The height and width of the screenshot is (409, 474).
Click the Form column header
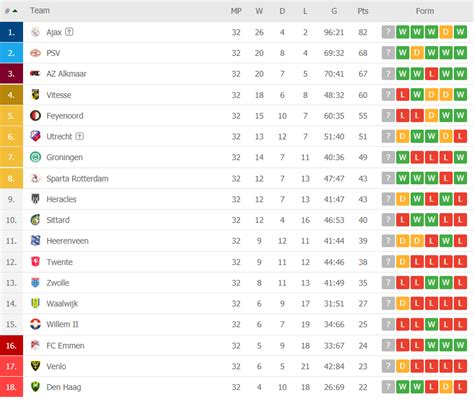click(425, 11)
